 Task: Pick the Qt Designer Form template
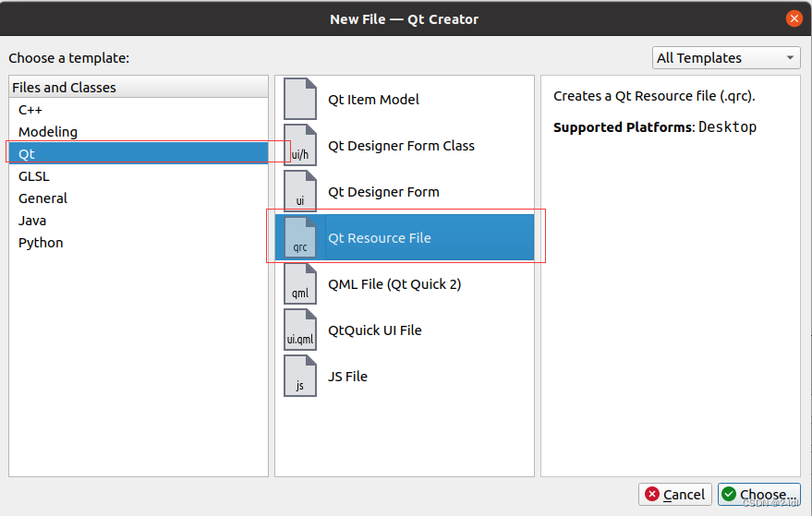405,191
